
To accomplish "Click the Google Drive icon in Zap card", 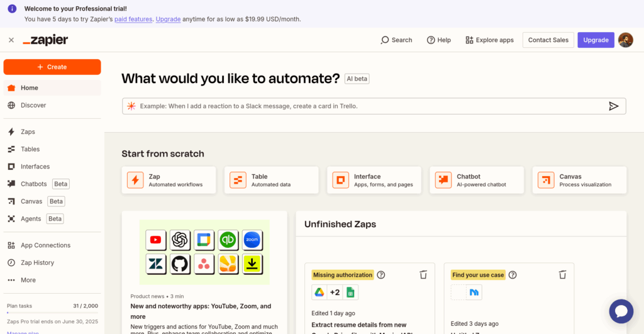I will (x=319, y=292).
